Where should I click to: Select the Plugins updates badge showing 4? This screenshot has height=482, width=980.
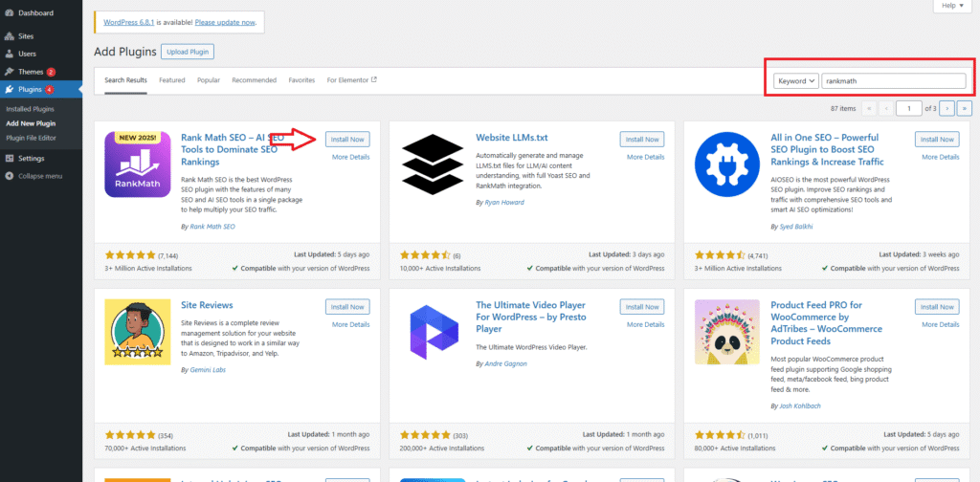50,89
